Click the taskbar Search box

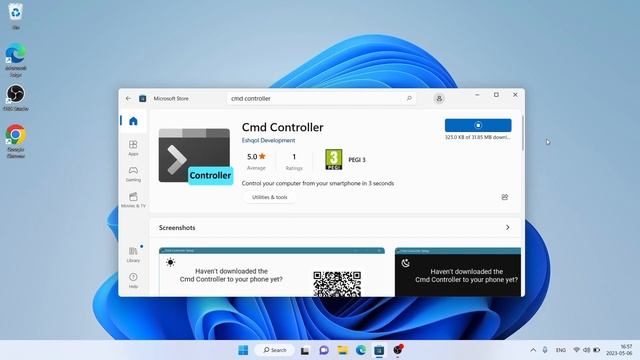tap(274, 350)
